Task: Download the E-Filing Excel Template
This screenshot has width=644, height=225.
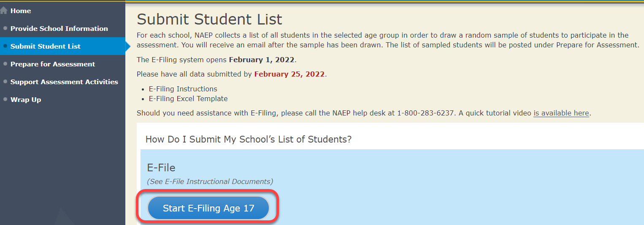Action: 188,99
